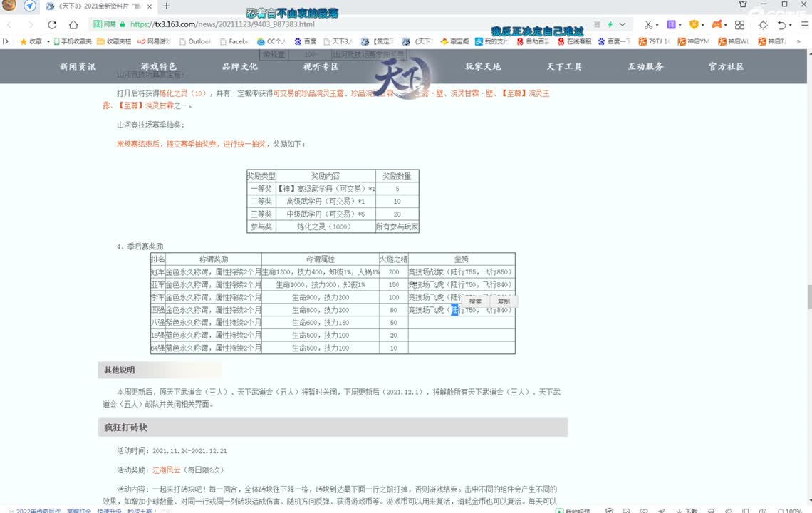Open the 下载 downloads in status bar
This screenshot has height=513, width=812.
687,510
